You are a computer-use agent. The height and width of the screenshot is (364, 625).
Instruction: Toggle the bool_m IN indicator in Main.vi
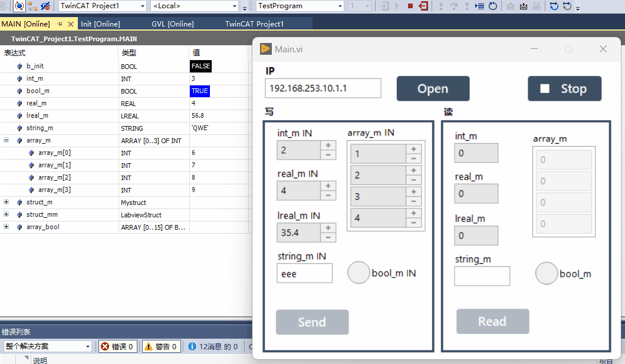[358, 272]
